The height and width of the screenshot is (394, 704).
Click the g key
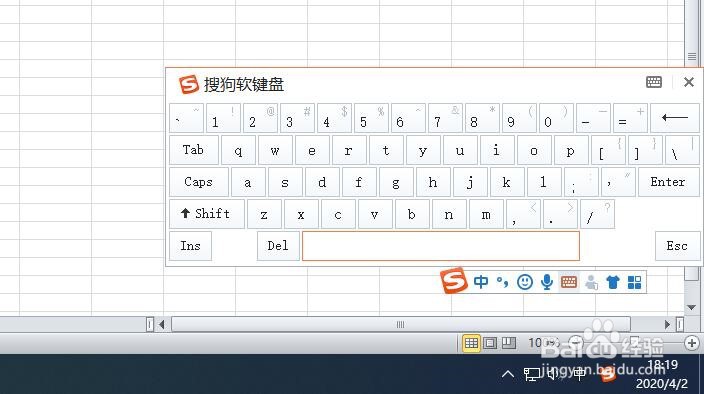coord(396,182)
